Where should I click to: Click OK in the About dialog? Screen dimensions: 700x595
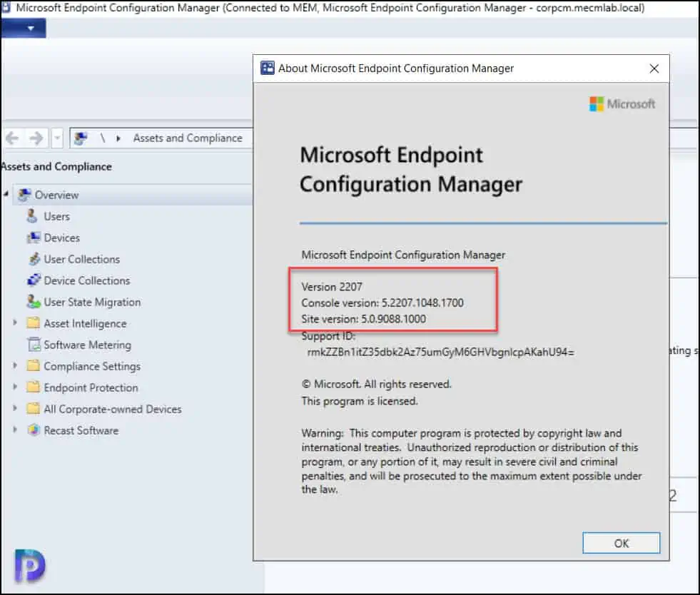(x=621, y=543)
